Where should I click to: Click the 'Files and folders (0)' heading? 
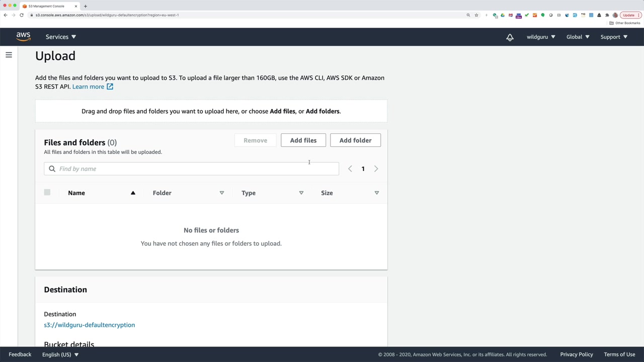coord(80,143)
